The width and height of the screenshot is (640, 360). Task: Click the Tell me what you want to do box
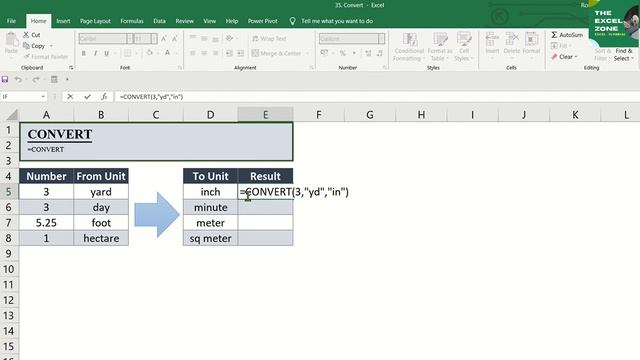pyautogui.click(x=337, y=21)
